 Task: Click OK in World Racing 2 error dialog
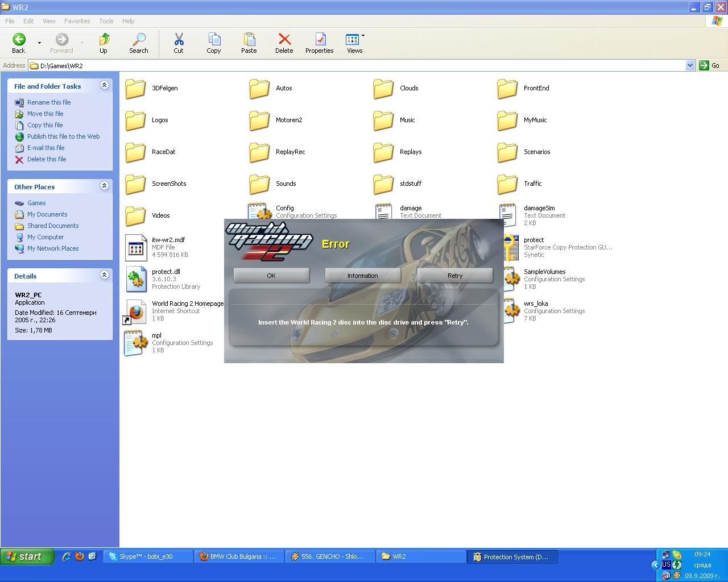point(271,276)
